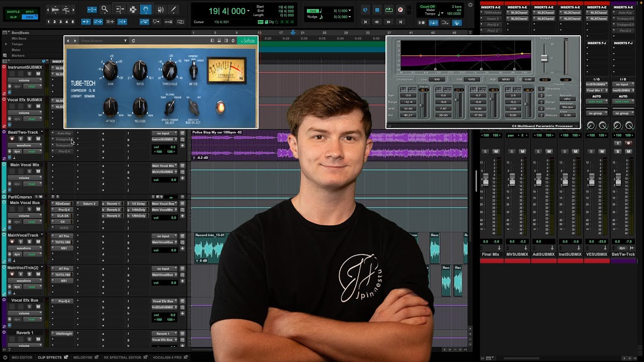Open the RDeEsser insert on Main Vocal Bus
This screenshot has height=362, width=644.
point(62,204)
